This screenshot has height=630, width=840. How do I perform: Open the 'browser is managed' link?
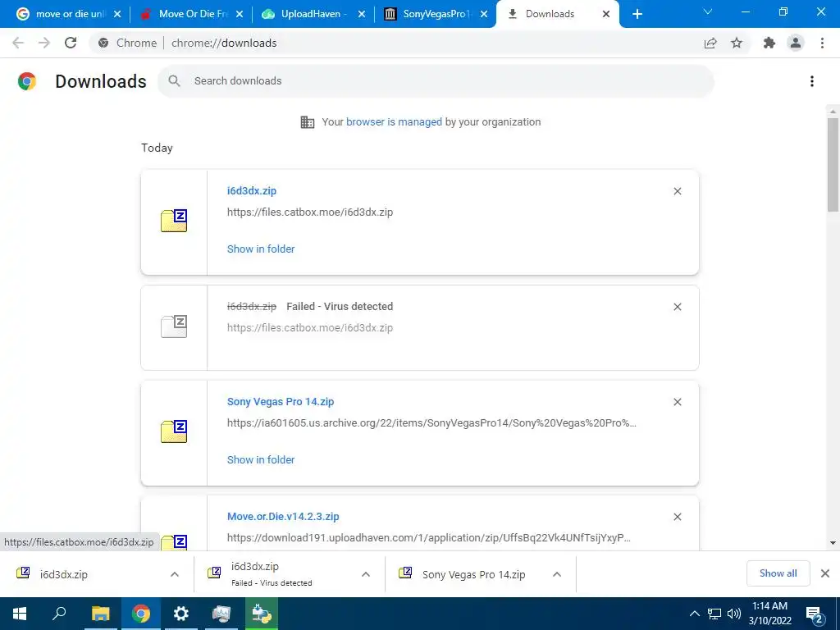(x=394, y=122)
